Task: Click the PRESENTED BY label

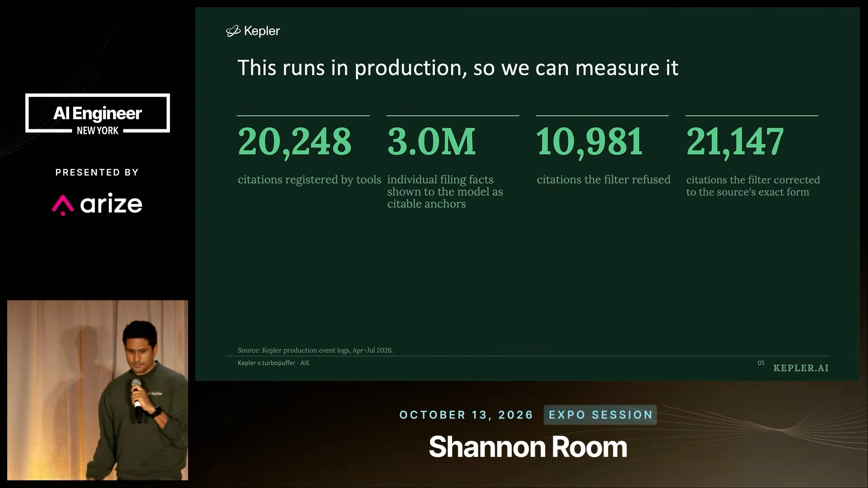Action: [97, 172]
